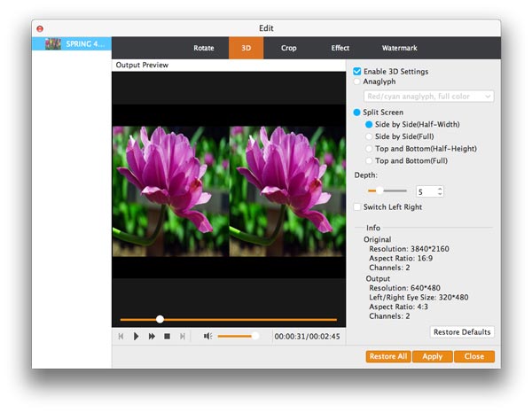Choose Top and Bottom(Half-Height) mode
The width and height of the screenshot is (532, 412).
point(369,149)
